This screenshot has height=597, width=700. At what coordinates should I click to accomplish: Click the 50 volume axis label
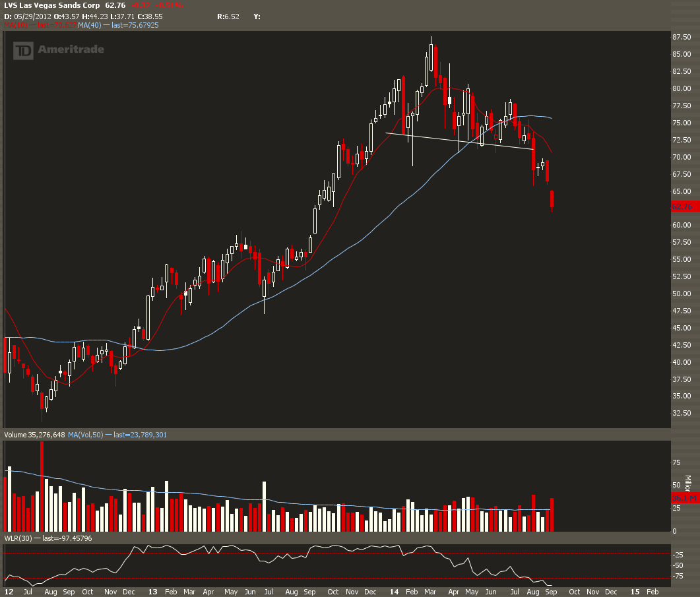click(676, 485)
